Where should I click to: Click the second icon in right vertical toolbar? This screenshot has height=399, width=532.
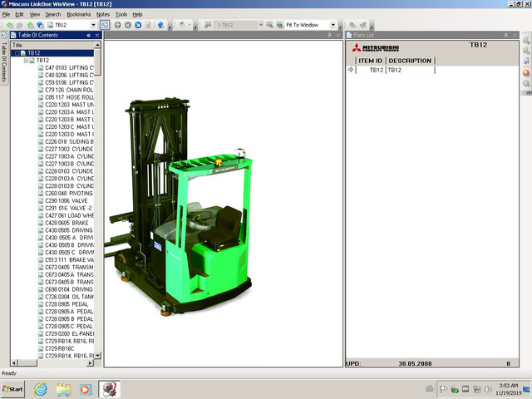526,52
